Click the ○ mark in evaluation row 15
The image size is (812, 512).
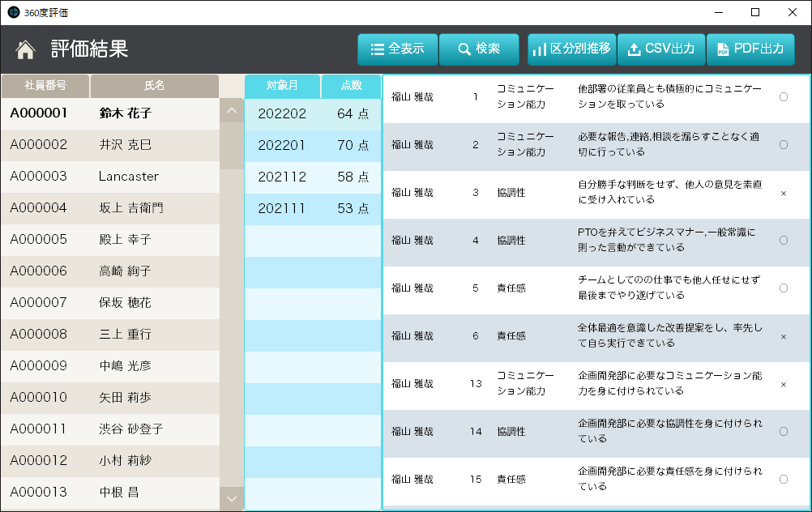784,479
